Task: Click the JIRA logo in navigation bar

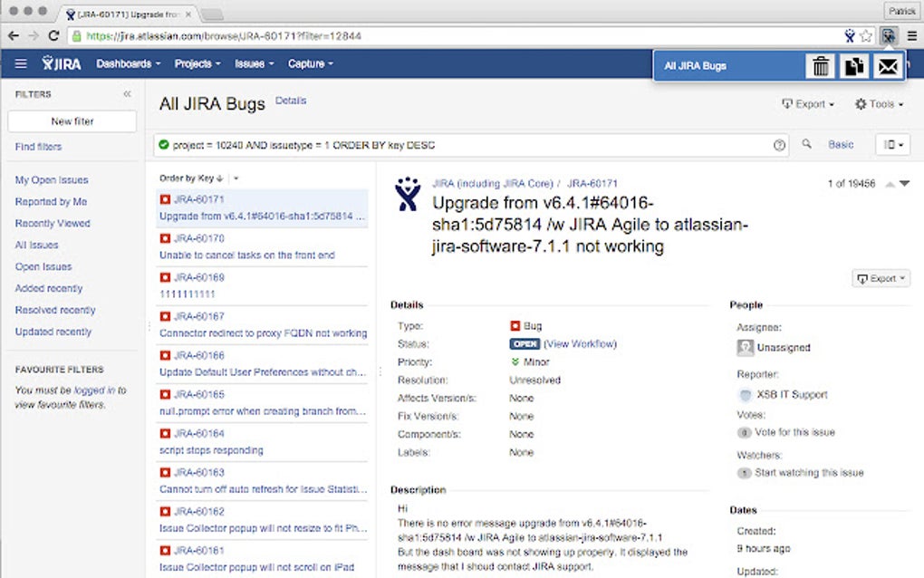Action: click(62, 63)
